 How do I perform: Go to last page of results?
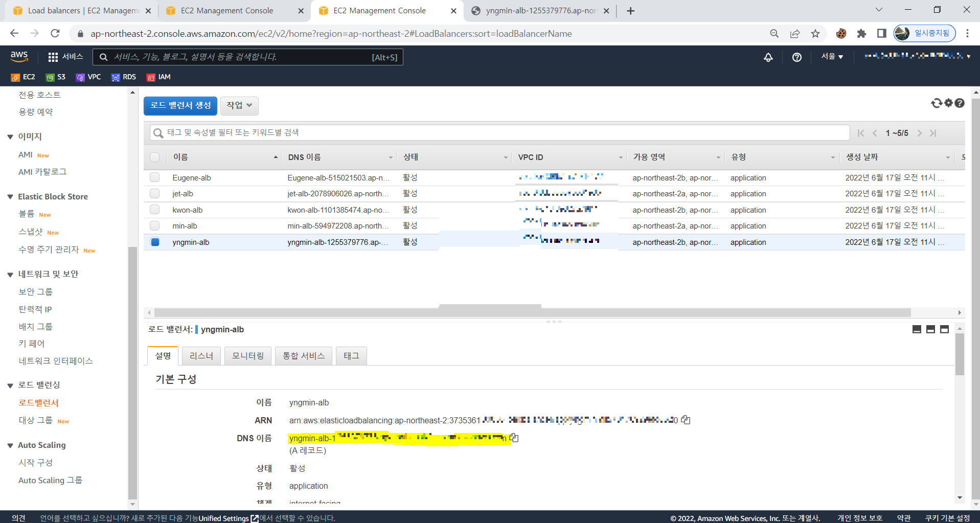tap(933, 133)
